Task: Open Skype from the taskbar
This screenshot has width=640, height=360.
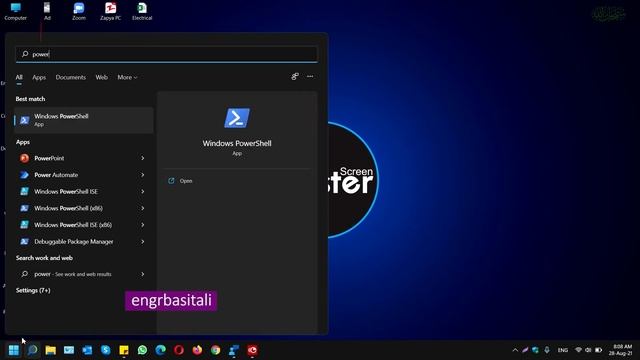Action: pos(106,350)
